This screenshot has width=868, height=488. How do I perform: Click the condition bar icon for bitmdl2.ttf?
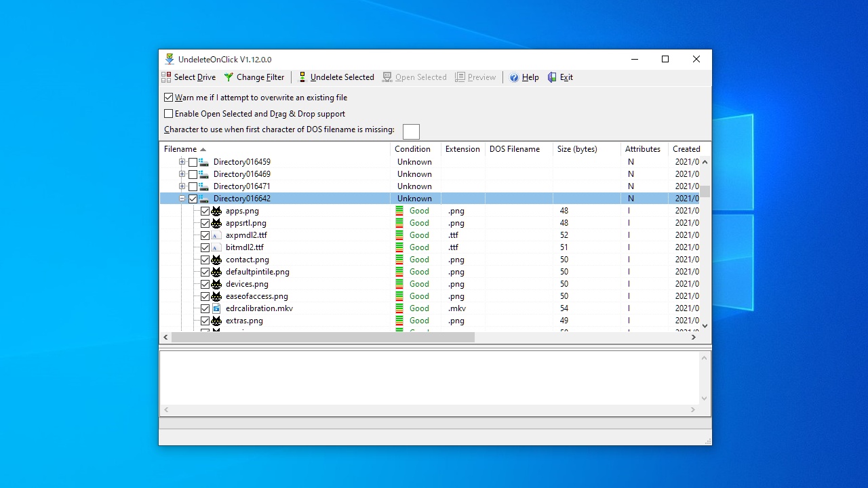click(399, 247)
